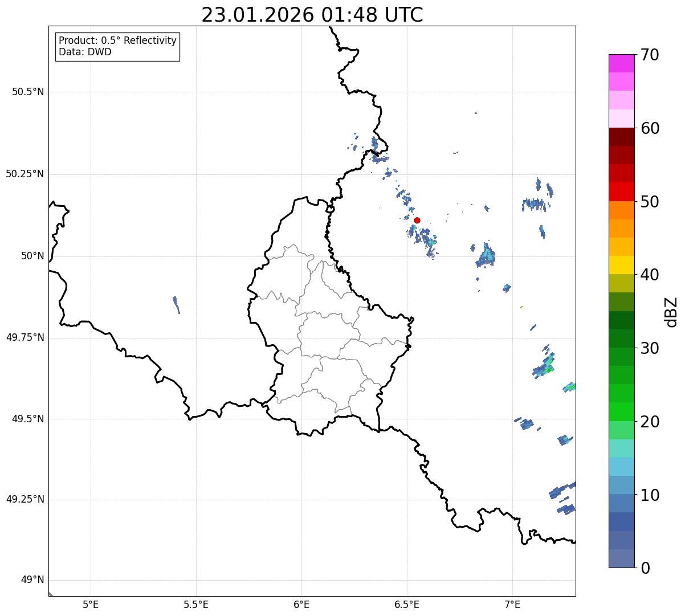Click the 'Data: DWD' text in legend

[85, 52]
